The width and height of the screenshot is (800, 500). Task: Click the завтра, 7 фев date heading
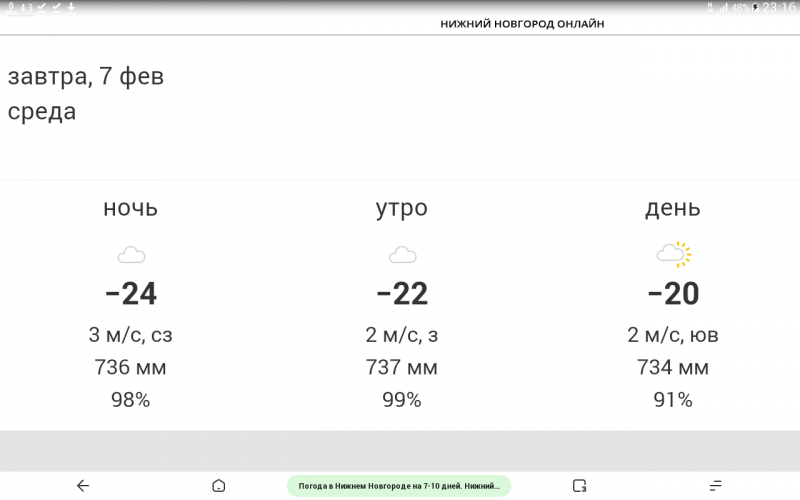tap(86, 77)
